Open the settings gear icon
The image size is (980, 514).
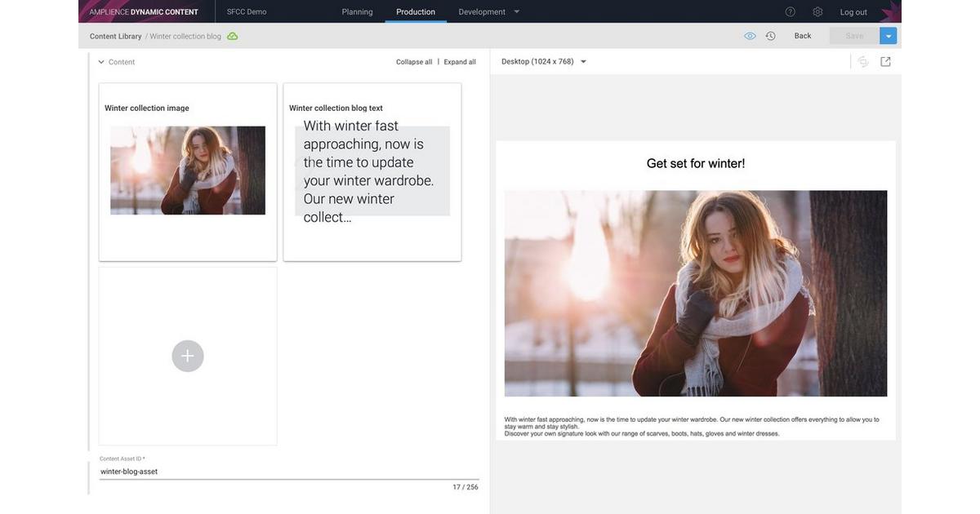tap(817, 11)
